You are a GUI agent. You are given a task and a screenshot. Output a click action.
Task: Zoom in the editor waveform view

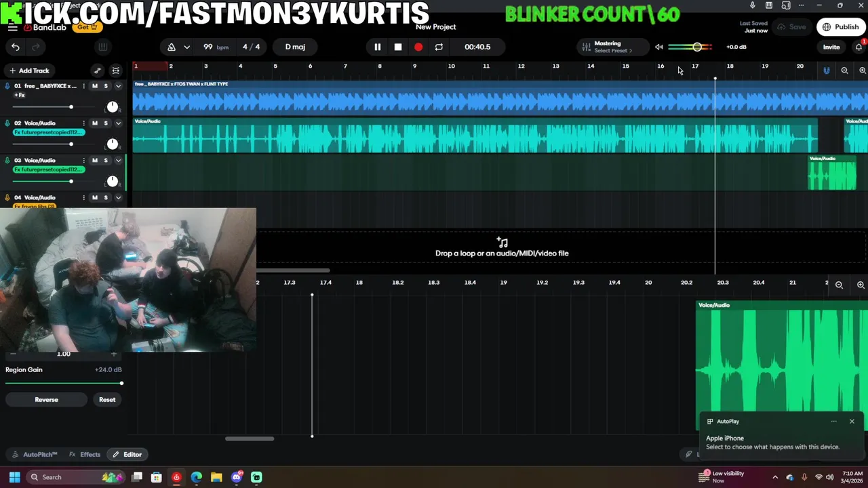click(x=861, y=285)
